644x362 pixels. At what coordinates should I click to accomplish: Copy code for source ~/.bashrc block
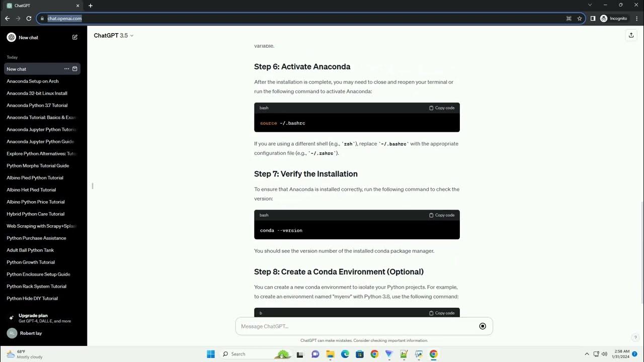(442, 108)
